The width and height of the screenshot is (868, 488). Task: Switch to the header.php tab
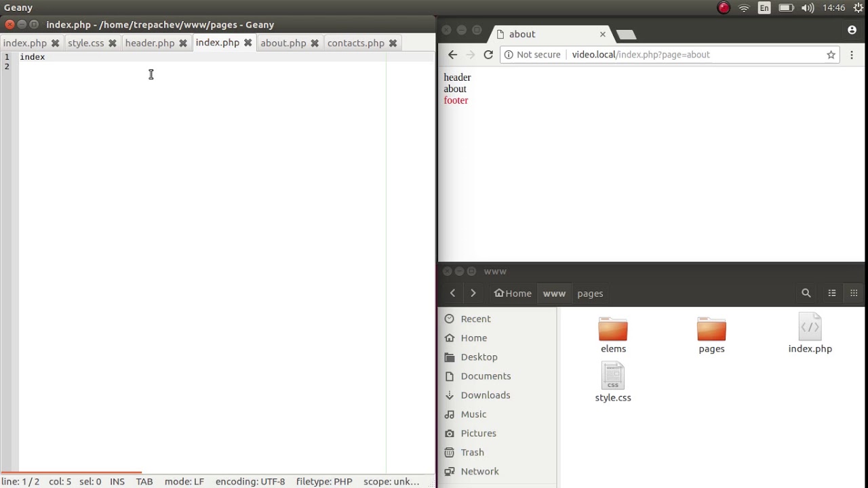tap(150, 43)
